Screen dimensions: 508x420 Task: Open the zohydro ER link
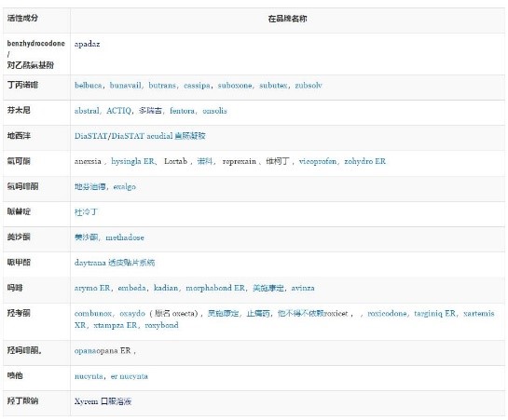364,161
